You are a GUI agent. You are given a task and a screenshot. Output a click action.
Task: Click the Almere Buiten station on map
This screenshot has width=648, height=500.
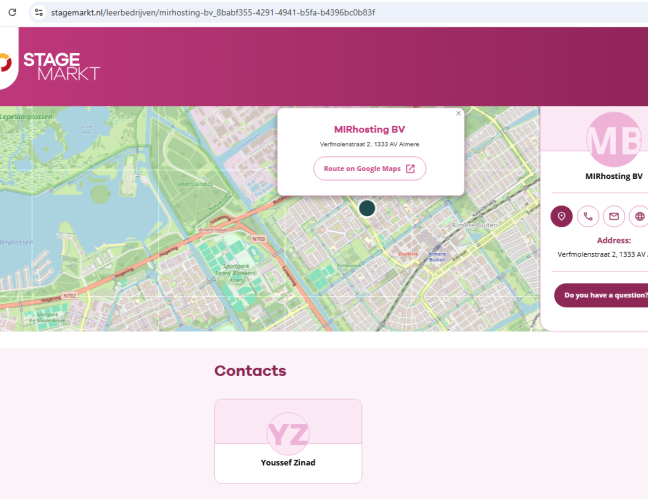pyautogui.click(x=437, y=256)
